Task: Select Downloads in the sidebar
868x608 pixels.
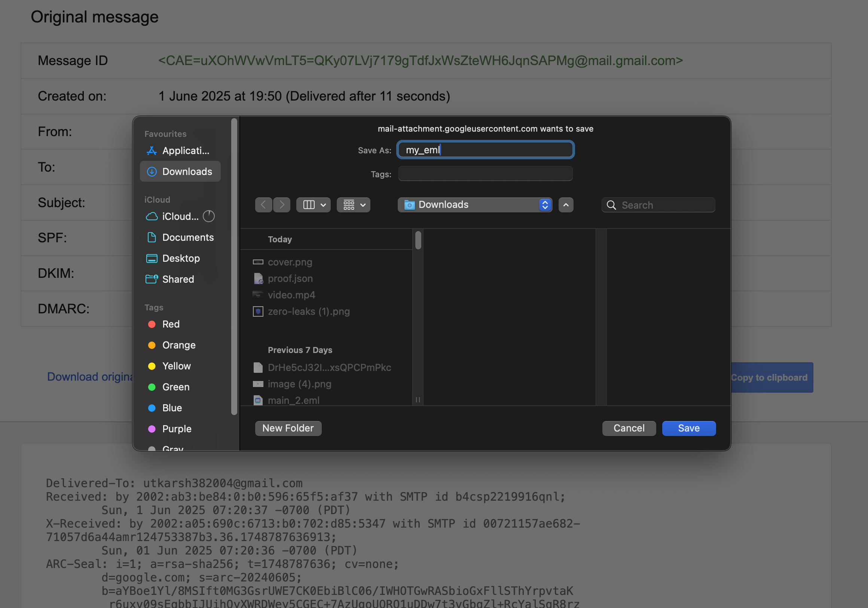Action: 180,172
